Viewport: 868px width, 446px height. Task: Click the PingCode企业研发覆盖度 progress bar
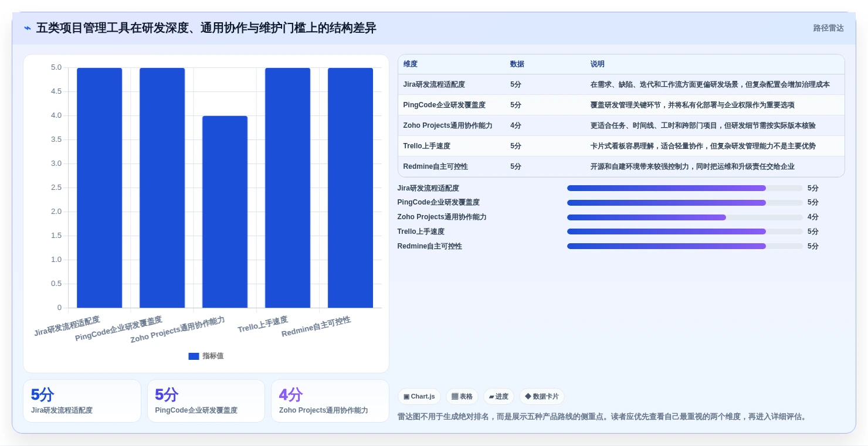pyautogui.click(x=684, y=203)
